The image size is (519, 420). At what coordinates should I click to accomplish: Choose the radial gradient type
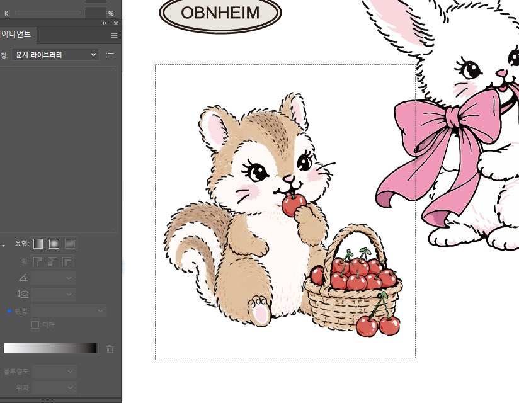(x=54, y=244)
